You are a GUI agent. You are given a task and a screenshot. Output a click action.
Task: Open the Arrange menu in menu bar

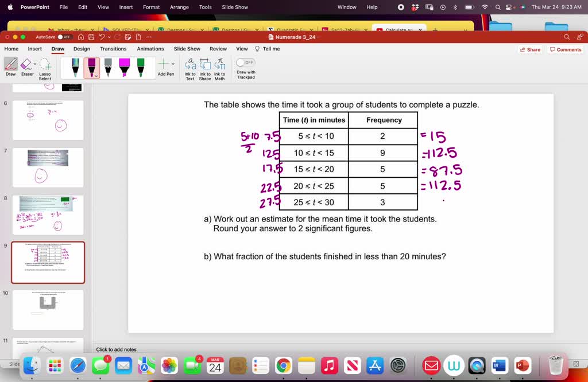tap(179, 7)
